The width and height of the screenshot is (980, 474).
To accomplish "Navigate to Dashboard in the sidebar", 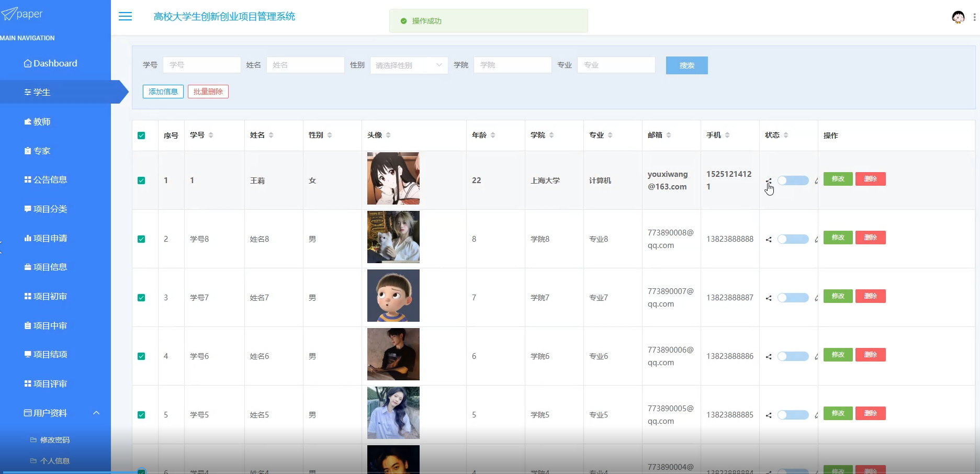I will pyautogui.click(x=50, y=63).
